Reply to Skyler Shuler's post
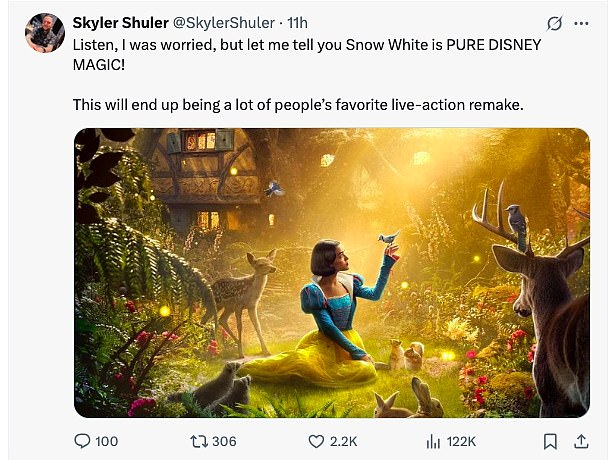The width and height of the screenshot is (615, 460). point(84,441)
